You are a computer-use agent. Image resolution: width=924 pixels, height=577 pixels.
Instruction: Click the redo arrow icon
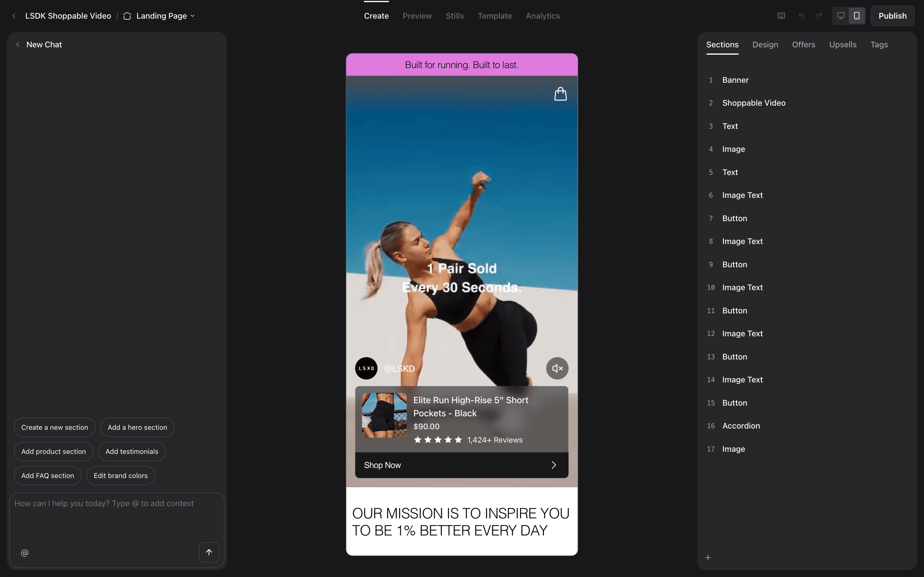819,16
